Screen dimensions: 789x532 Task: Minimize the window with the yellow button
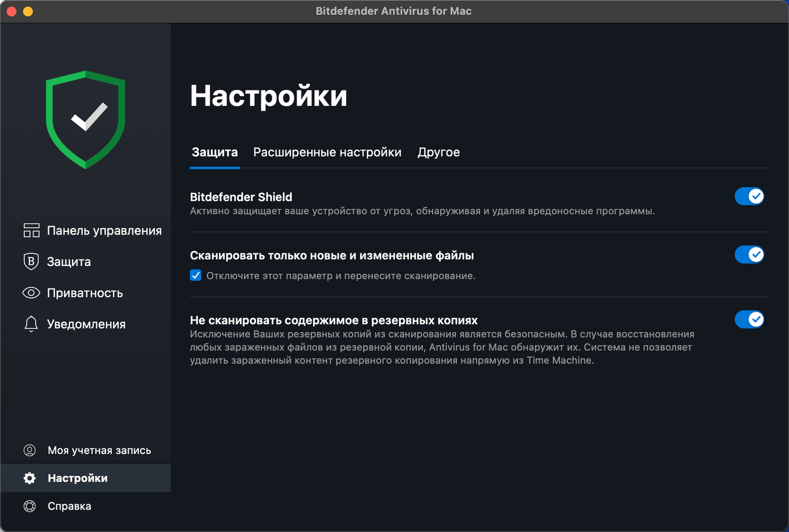tap(28, 11)
